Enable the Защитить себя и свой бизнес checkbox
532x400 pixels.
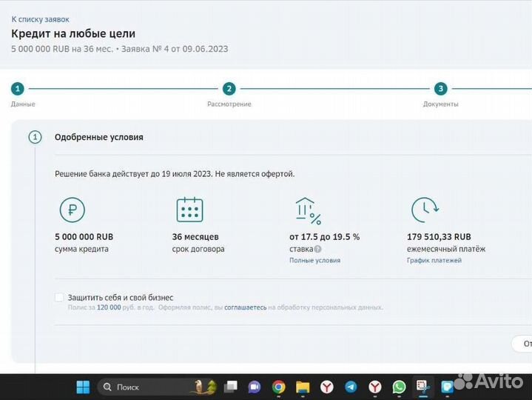[x=59, y=297]
